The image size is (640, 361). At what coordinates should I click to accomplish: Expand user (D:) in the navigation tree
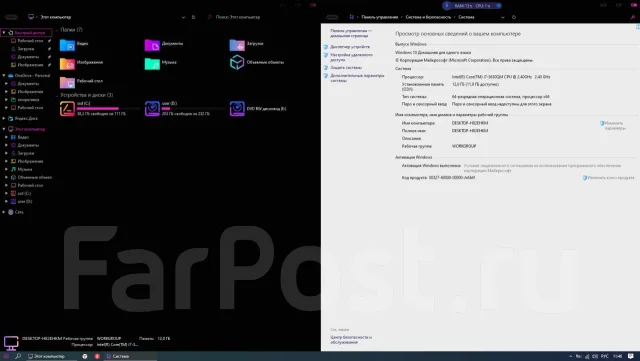coord(7,201)
